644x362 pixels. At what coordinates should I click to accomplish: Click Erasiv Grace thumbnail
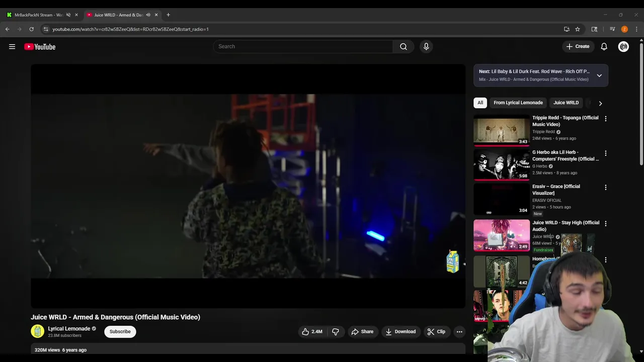502,200
